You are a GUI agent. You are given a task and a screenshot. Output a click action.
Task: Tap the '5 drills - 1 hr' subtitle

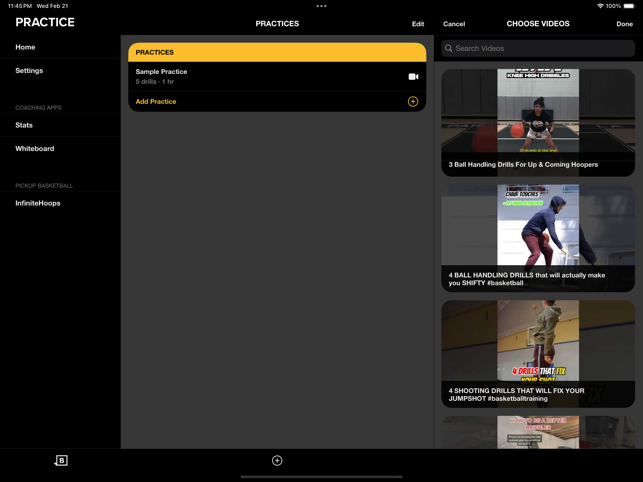155,82
